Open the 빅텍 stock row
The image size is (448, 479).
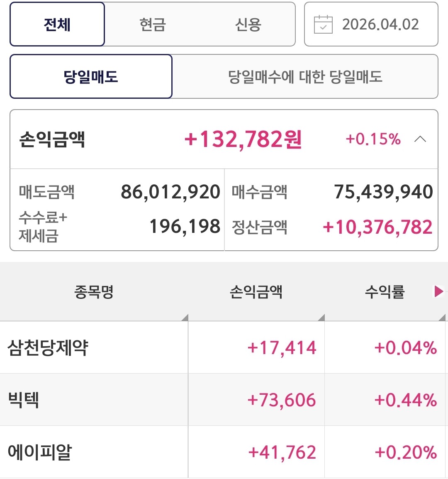tap(24, 400)
